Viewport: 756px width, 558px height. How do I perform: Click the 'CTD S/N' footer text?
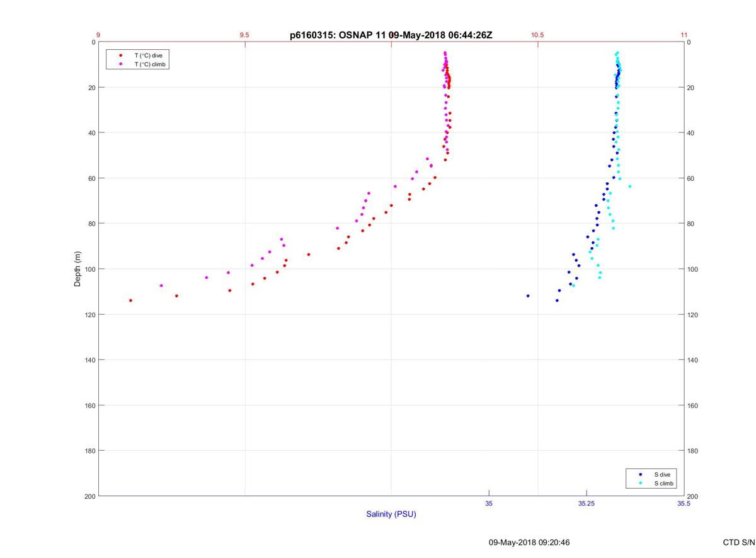click(739, 542)
